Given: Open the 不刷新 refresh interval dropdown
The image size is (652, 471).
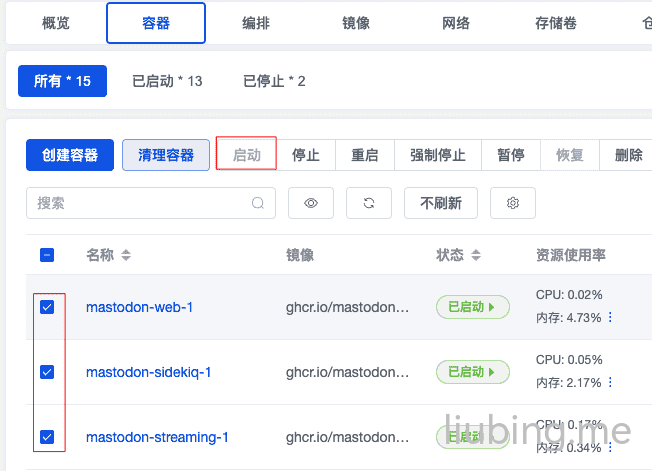Looking at the screenshot, I should (441, 203).
